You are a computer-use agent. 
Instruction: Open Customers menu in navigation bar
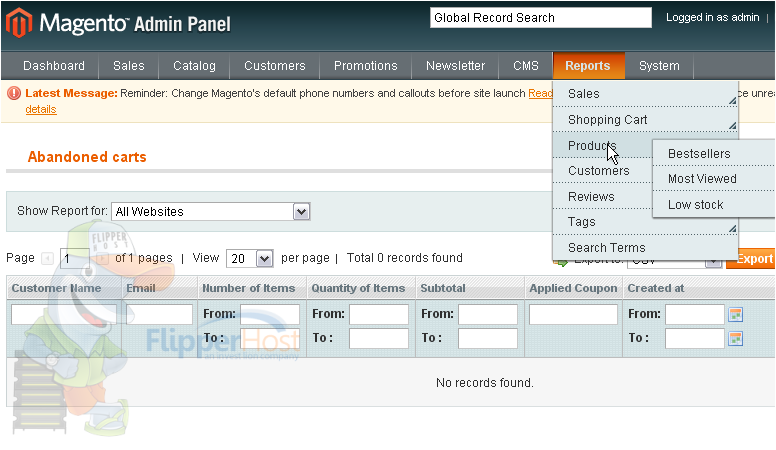click(275, 65)
